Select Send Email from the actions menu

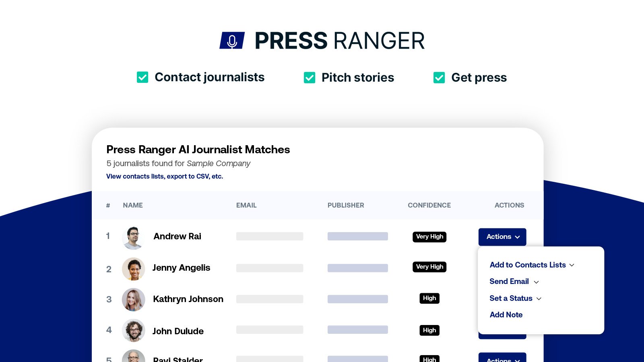[509, 282]
